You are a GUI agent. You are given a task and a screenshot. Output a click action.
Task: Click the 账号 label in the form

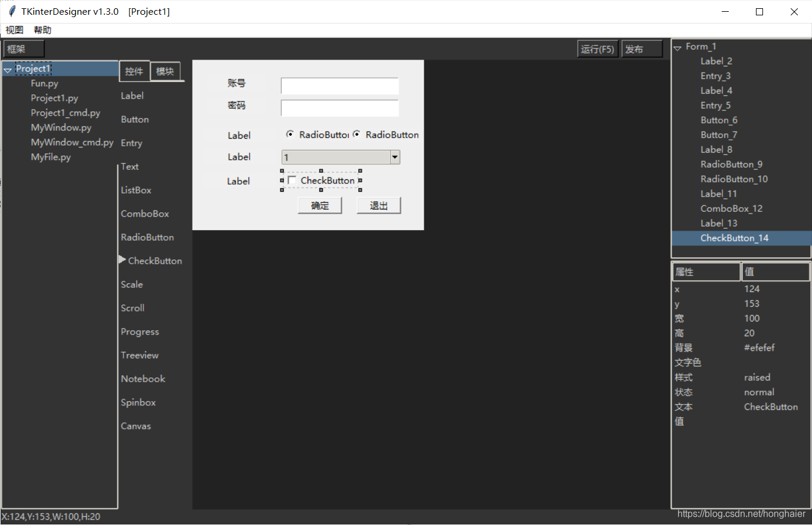237,83
